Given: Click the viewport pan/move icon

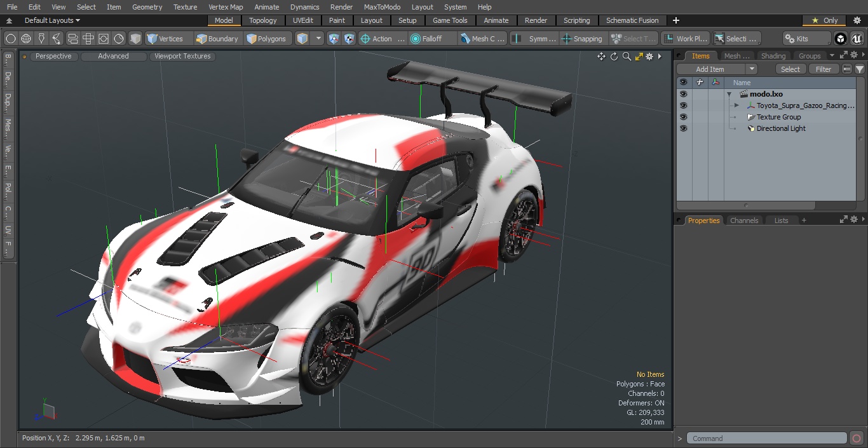Looking at the screenshot, I should coord(601,57).
